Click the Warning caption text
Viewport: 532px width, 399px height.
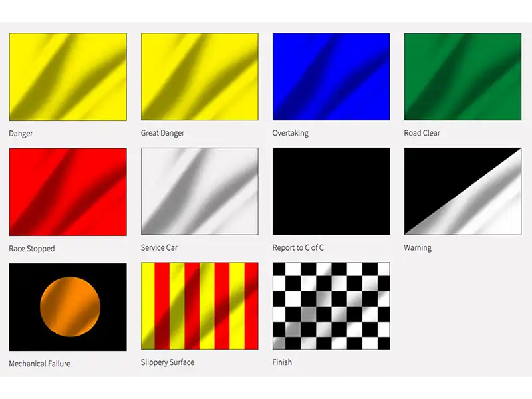point(418,247)
